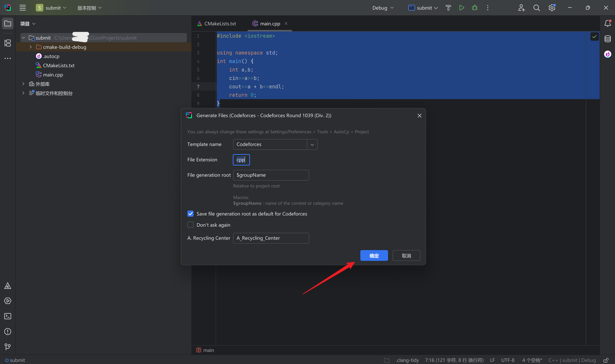Expand the 外部库 tree node
The width and height of the screenshot is (615, 364).
pos(23,84)
